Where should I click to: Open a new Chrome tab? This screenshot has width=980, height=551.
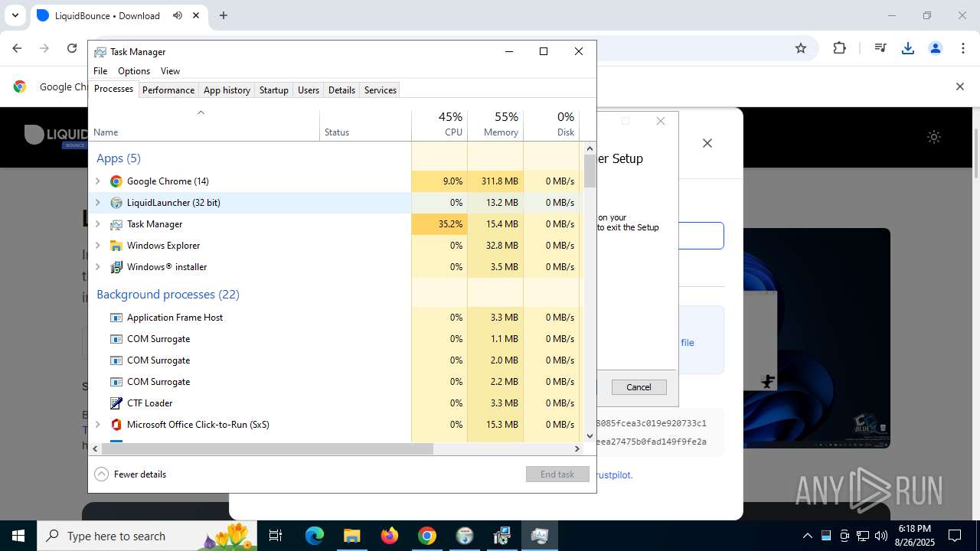224,15
